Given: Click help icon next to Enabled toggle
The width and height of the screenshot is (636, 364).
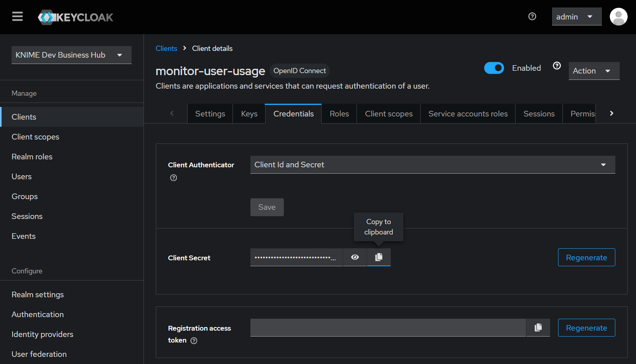Looking at the screenshot, I should pyautogui.click(x=557, y=66).
